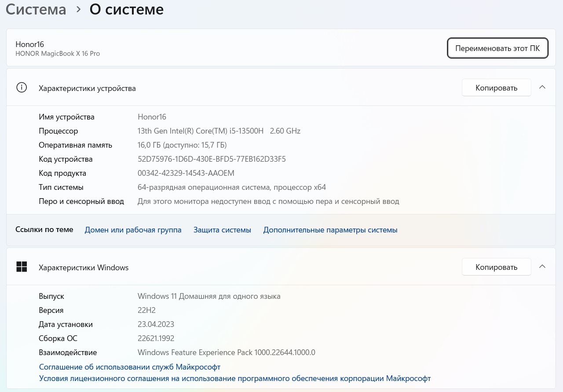Click the Характеристики устройства header text
Screen dimensions: 563x392
pyautogui.click(x=87, y=88)
